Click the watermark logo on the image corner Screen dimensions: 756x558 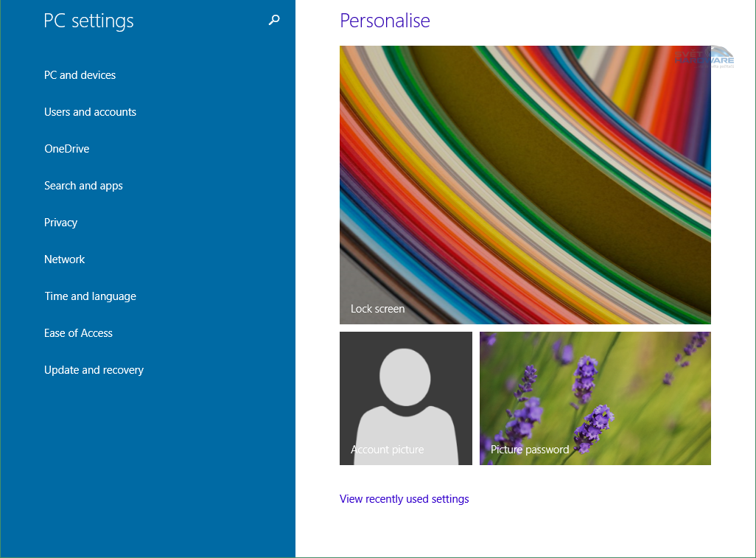click(x=704, y=59)
